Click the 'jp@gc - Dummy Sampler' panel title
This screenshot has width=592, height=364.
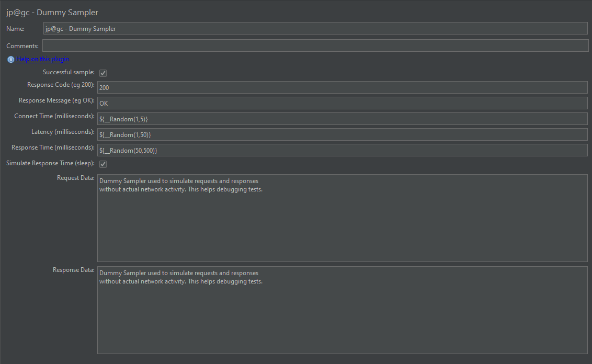[x=52, y=12]
